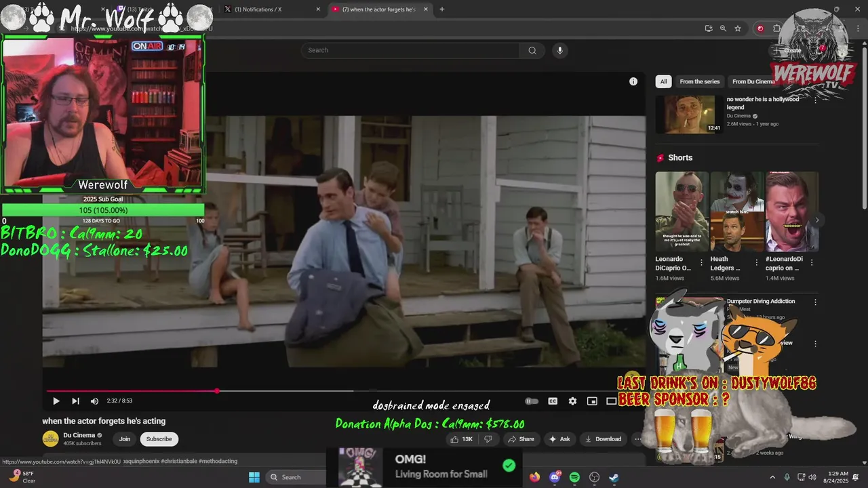Open YouTube Create button
This screenshot has width=868, height=488.
[789, 50]
